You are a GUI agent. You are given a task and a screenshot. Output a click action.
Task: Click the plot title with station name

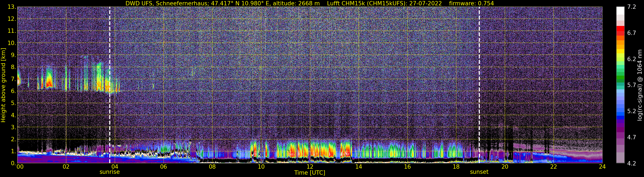[x=309, y=3]
